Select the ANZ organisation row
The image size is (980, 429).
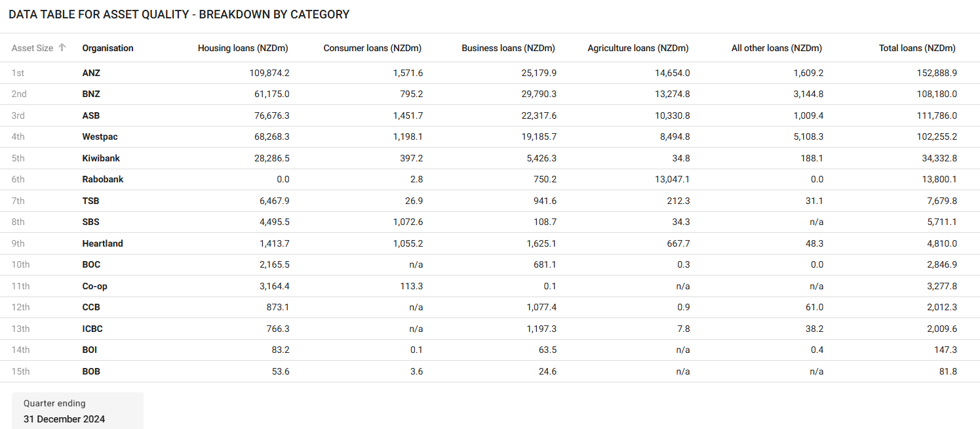click(91, 73)
